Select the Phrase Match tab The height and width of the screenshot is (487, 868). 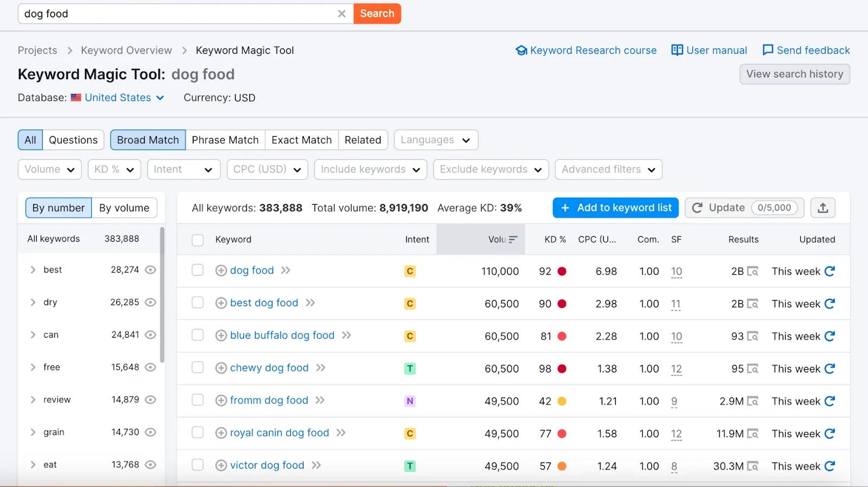(225, 140)
